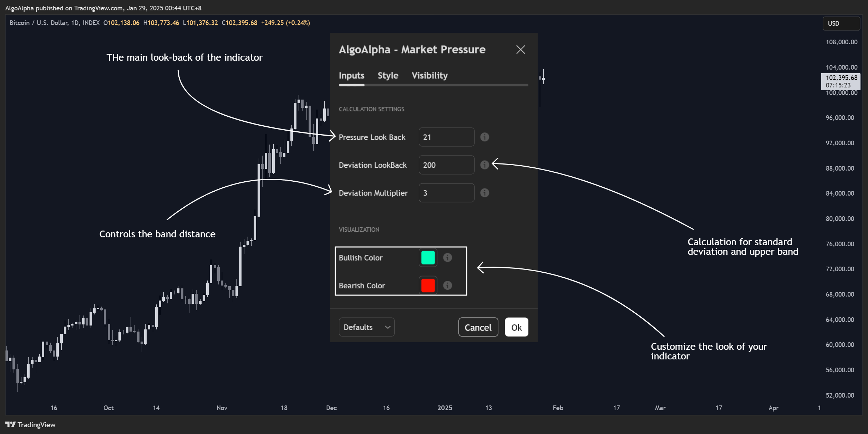Image resolution: width=868 pixels, height=434 pixels.
Task: Click the VISUALIZATION section heading
Action: [359, 230]
